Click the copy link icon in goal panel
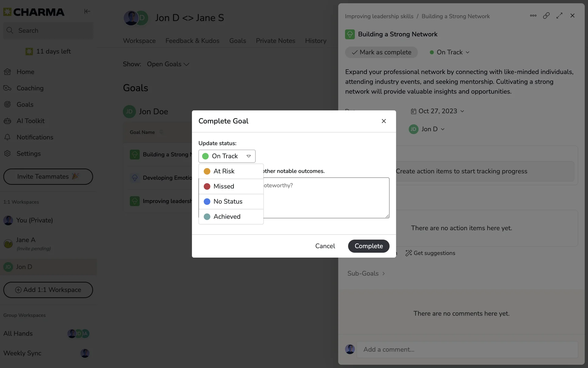The height and width of the screenshot is (368, 588). click(x=546, y=16)
